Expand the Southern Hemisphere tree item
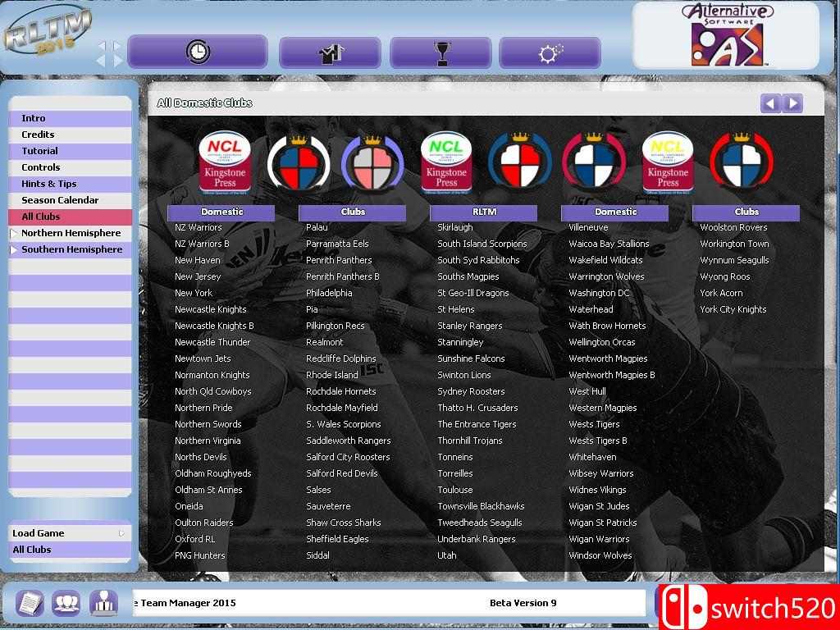840x630 pixels. [x=13, y=250]
